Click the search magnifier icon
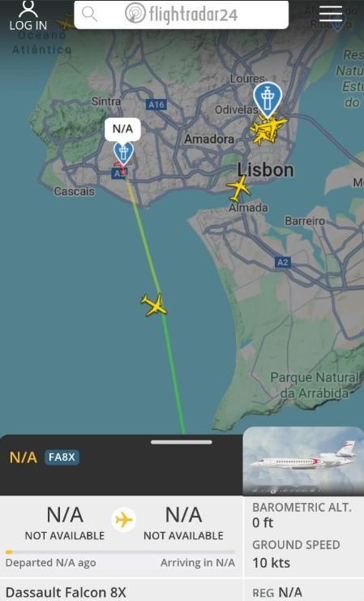The height and width of the screenshot is (601, 364). coord(89,14)
